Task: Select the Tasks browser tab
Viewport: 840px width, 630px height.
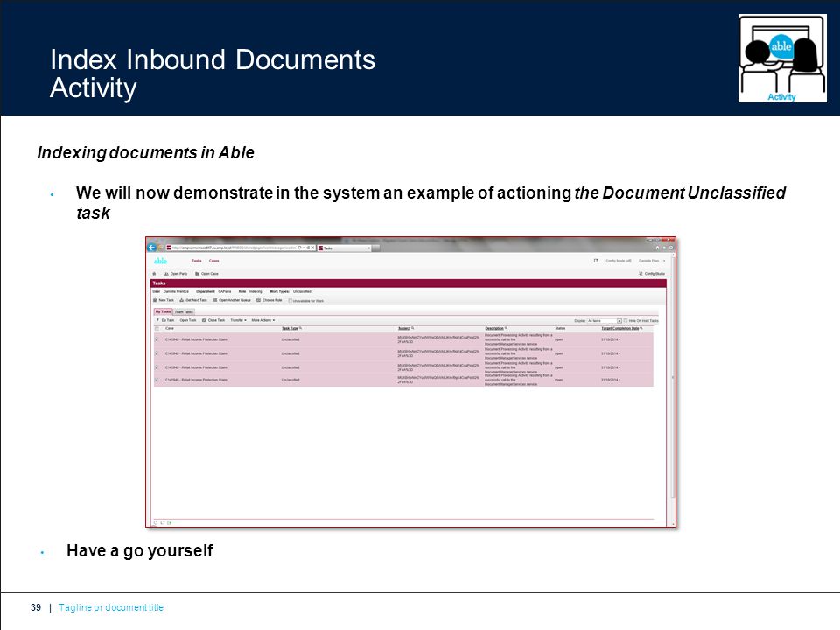Action: [x=345, y=248]
